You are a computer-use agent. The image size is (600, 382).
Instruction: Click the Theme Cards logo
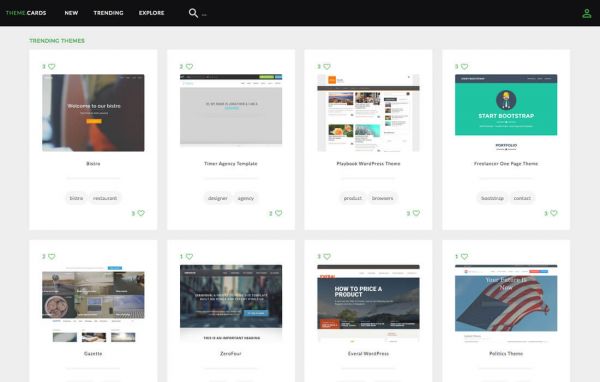click(26, 13)
